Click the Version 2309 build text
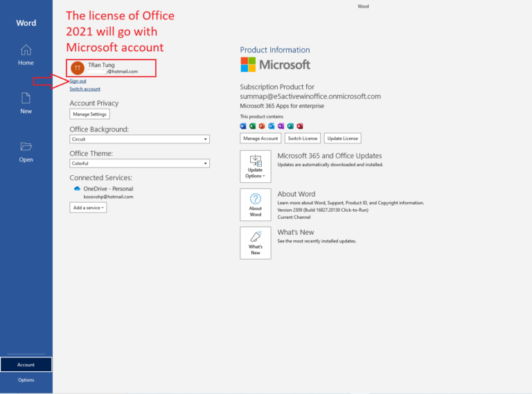Viewport: 532px width, 394px height. click(x=323, y=210)
